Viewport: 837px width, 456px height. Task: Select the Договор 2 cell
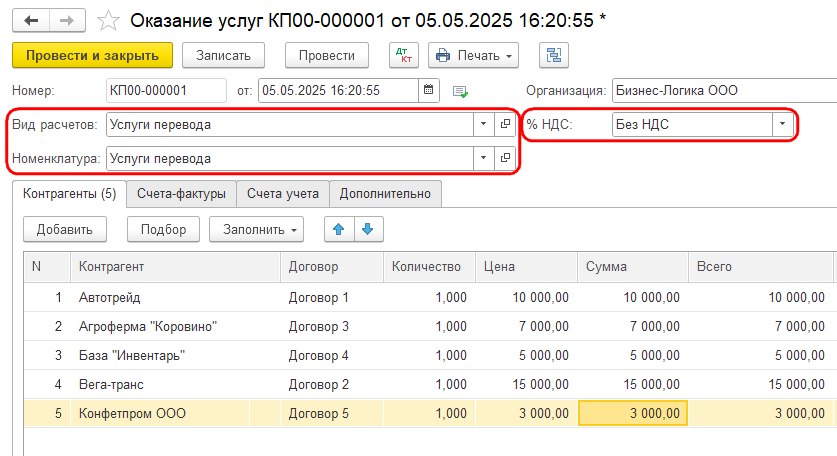click(x=331, y=384)
